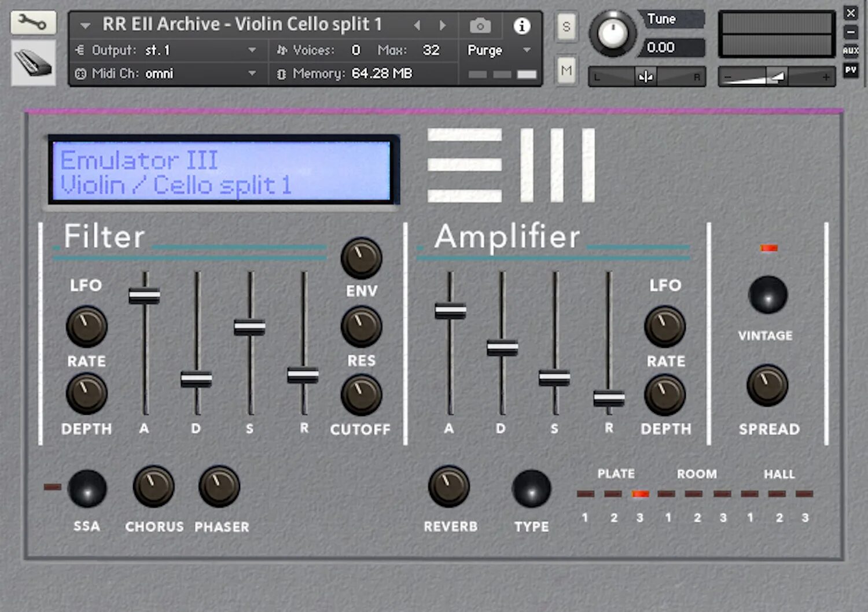Image resolution: width=868 pixels, height=612 pixels.
Task: Click the Filter Release slider handle
Action: [x=303, y=375]
